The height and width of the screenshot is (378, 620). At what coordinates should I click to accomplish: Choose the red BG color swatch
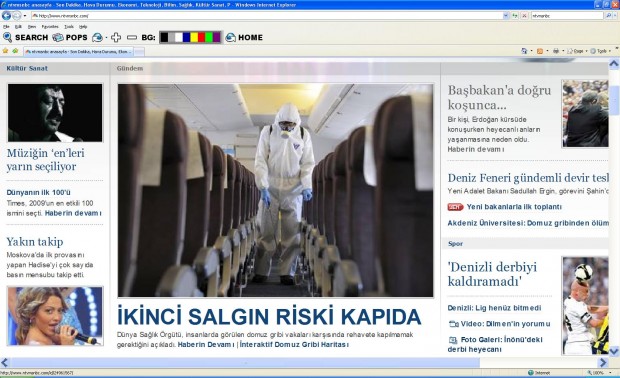click(x=202, y=37)
